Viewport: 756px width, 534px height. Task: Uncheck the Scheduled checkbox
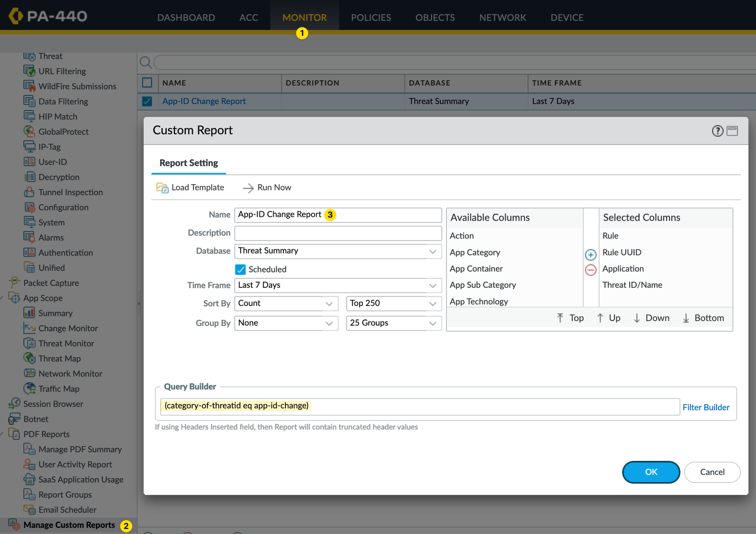click(x=241, y=269)
